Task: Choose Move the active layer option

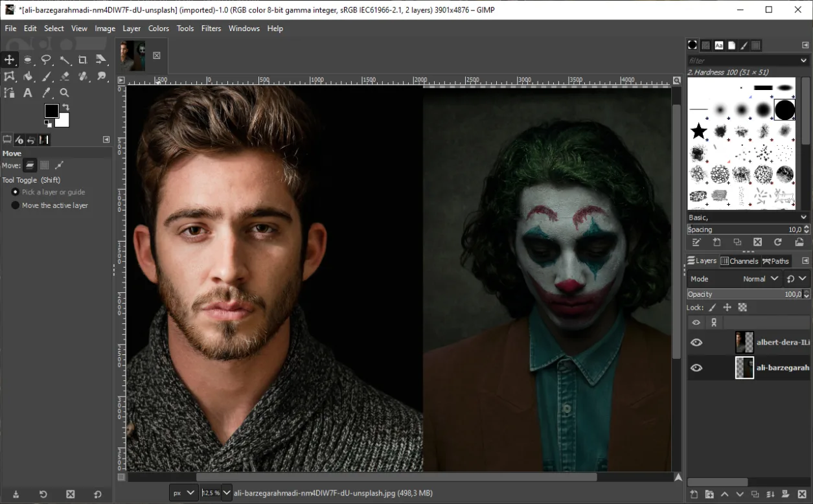Action: (49, 205)
